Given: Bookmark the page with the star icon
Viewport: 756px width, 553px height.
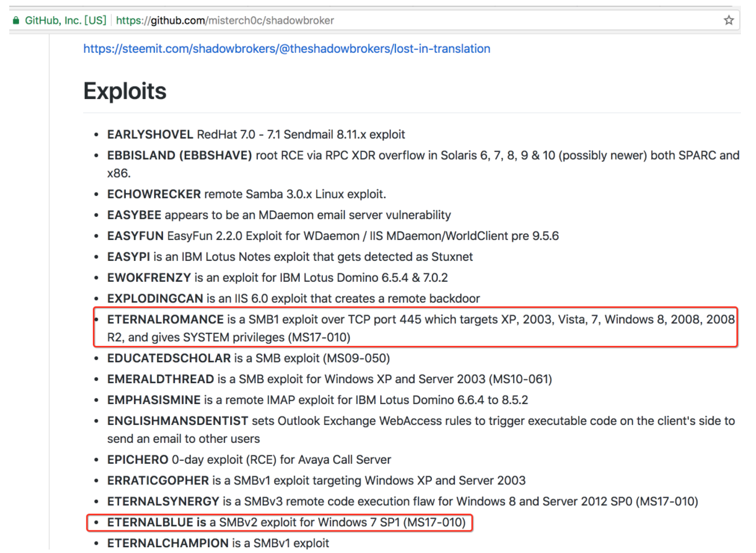Looking at the screenshot, I should pos(729,20).
